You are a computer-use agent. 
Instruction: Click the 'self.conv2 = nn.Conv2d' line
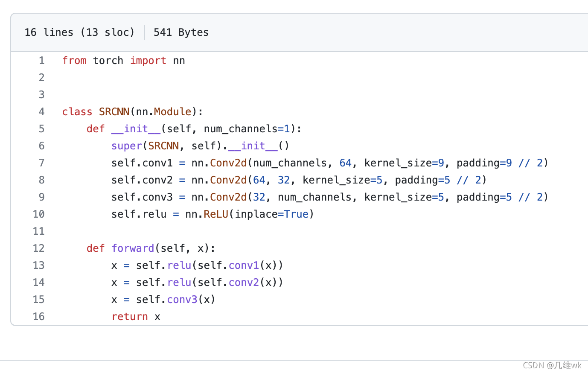[299, 180]
